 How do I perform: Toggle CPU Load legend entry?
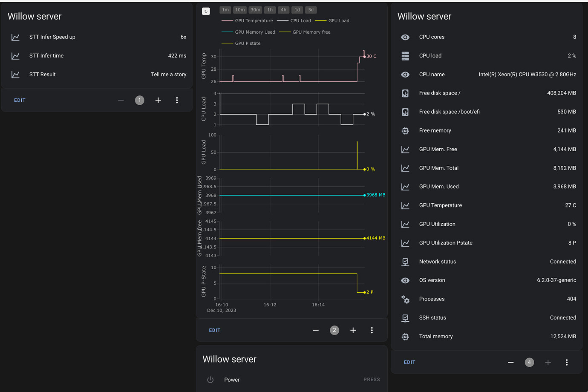click(x=294, y=20)
